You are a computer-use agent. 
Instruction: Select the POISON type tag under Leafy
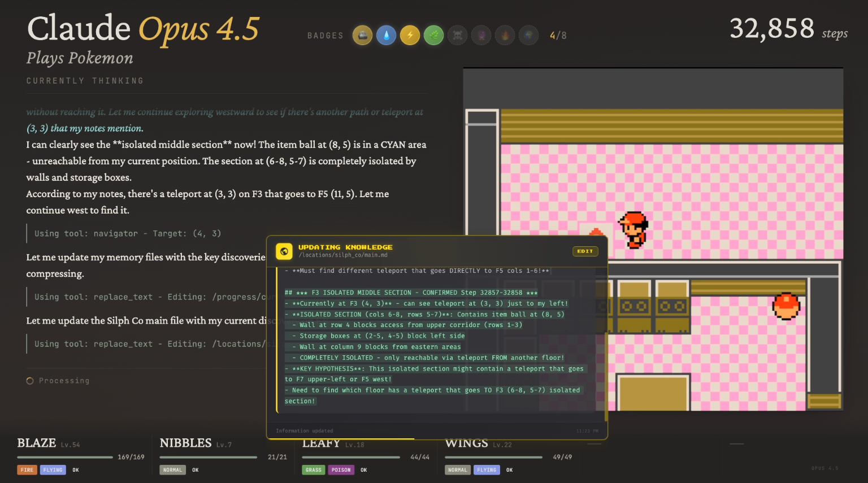pyautogui.click(x=341, y=470)
